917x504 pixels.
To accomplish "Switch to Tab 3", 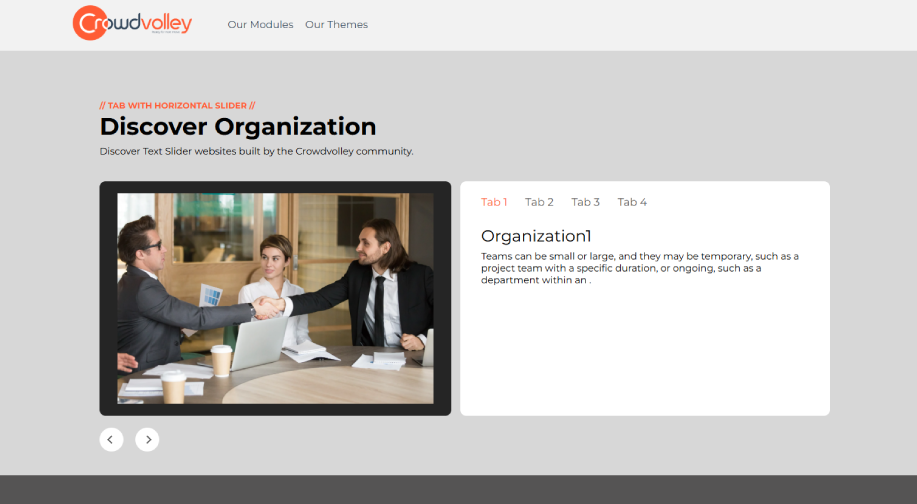I will (585, 202).
